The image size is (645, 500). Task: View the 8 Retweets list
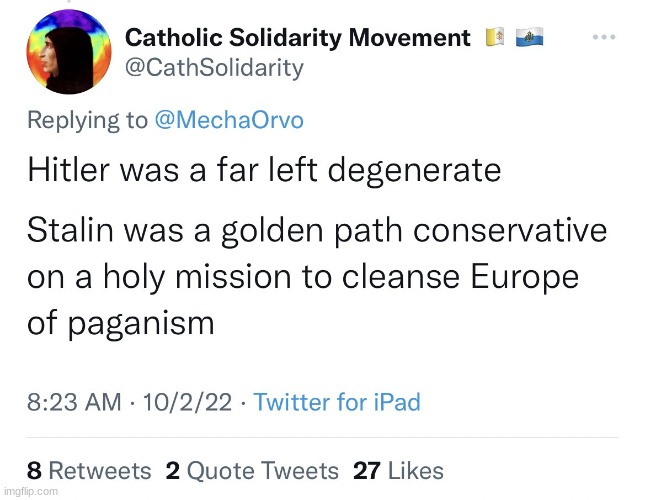pyautogui.click(x=88, y=470)
